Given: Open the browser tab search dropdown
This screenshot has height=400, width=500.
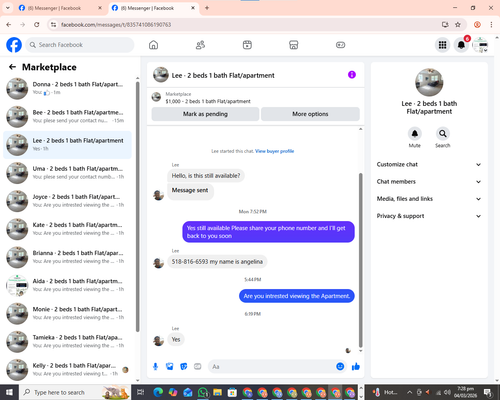Looking at the screenshot, I should [8, 8].
